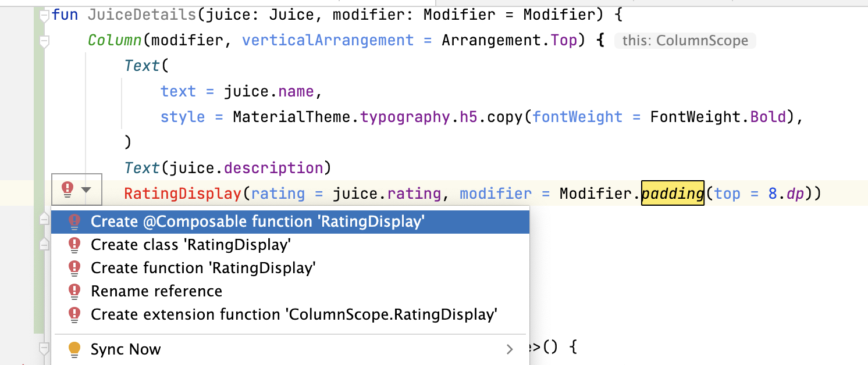This screenshot has height=365, width=868.
Task: Collapse the Column block fold marker
Action: (x=43, y=41)
